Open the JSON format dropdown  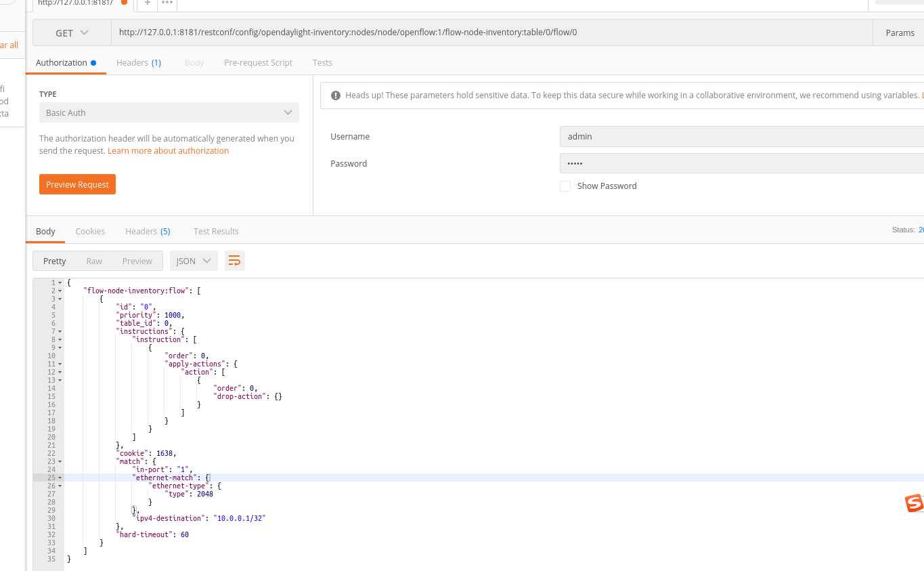(x=194, y=261)
